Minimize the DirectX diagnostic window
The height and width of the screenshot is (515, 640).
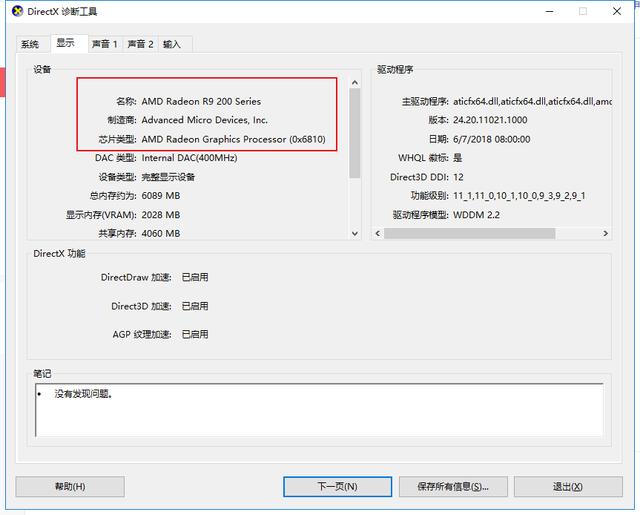point(550,11)
